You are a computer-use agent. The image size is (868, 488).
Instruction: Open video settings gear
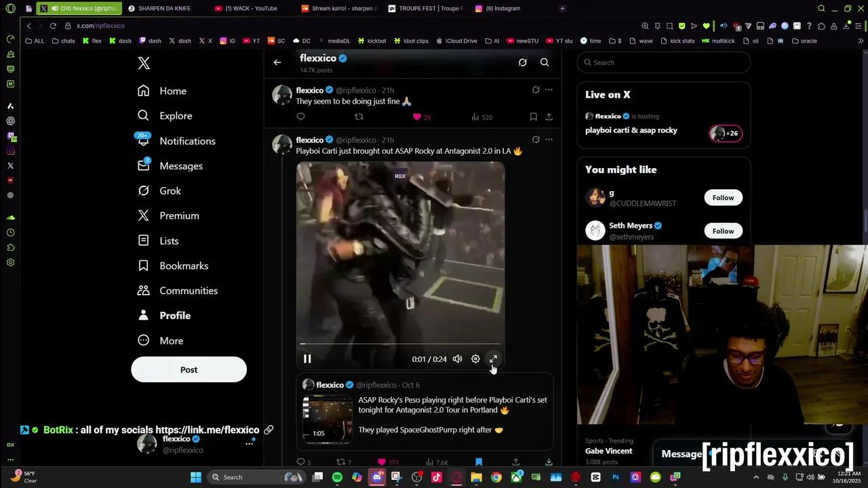point(475,359)
